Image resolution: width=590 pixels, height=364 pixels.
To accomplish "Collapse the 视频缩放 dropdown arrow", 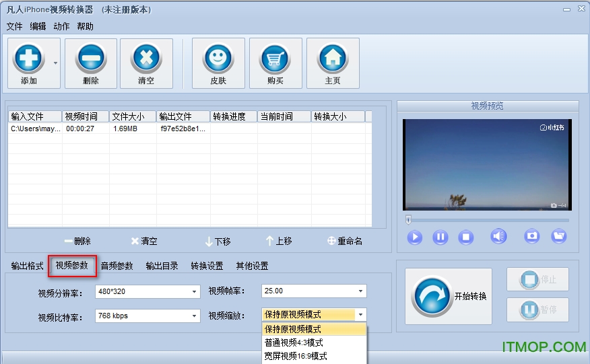I will tap(360, 314).
